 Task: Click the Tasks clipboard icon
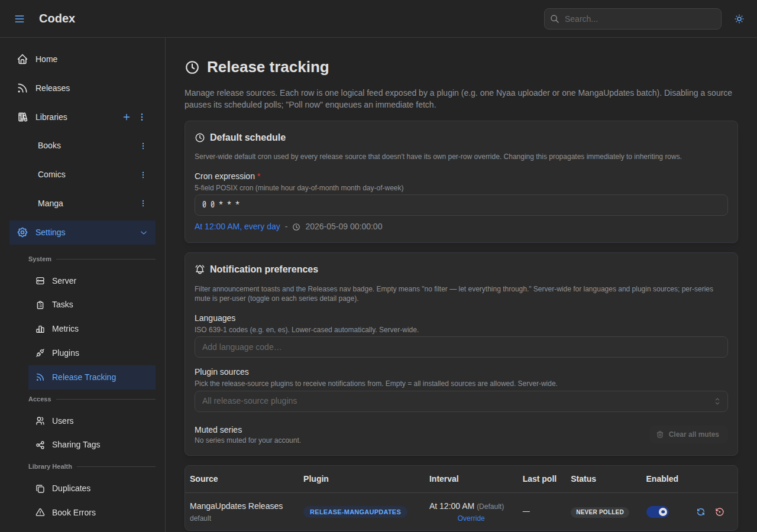click(40, 305)
